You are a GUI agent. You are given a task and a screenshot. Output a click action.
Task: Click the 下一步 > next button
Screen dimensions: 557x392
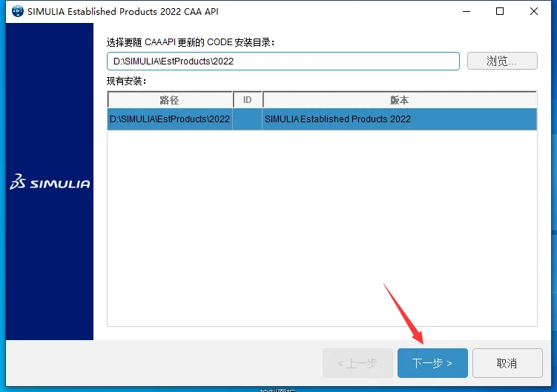pyautogui.click(x=432, y=363)
